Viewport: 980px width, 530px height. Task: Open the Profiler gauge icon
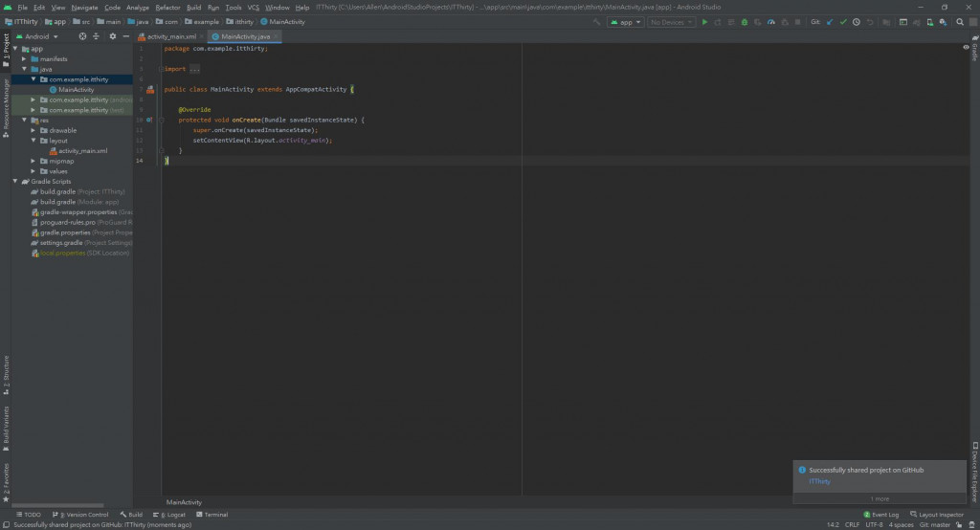[x=771, y=22]
